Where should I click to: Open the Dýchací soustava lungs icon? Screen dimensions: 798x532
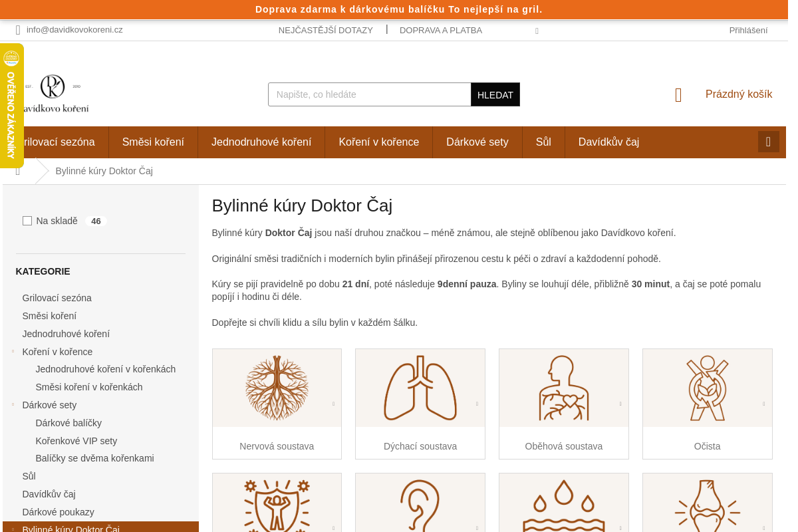click(420, 388)
